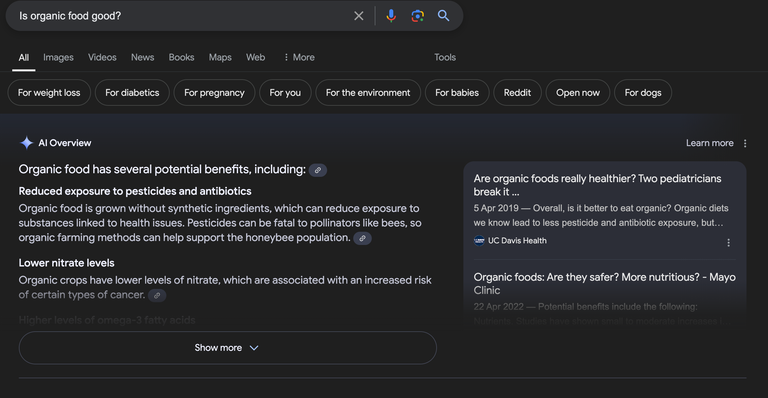Open Mayo Clinic 'Organic foods: Are they safer?' result
This screenshot has height=398, width=768.
[x=604, y=283]
